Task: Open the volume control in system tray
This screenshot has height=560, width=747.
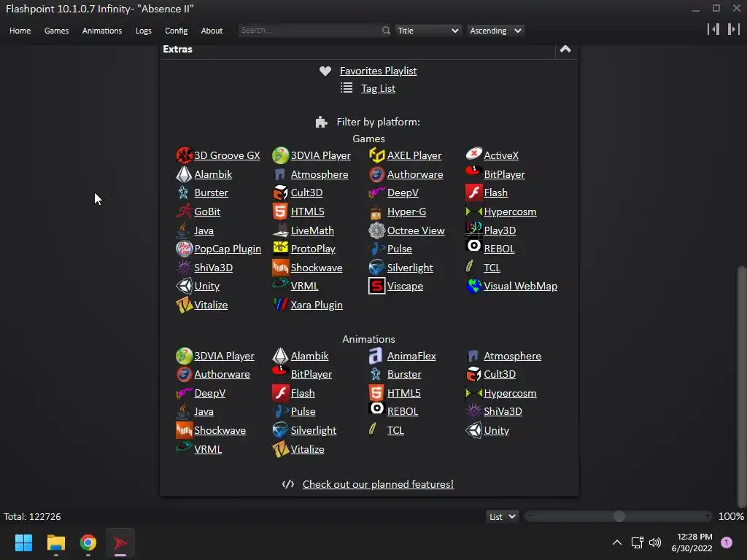Action: coord(655,542)
